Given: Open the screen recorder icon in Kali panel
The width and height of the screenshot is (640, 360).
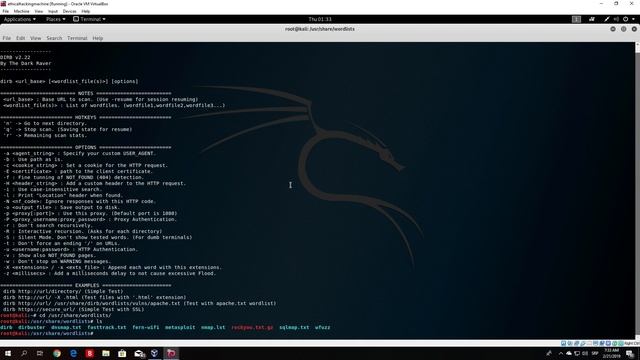Looking at the screenshot, I should coord(591,19).
